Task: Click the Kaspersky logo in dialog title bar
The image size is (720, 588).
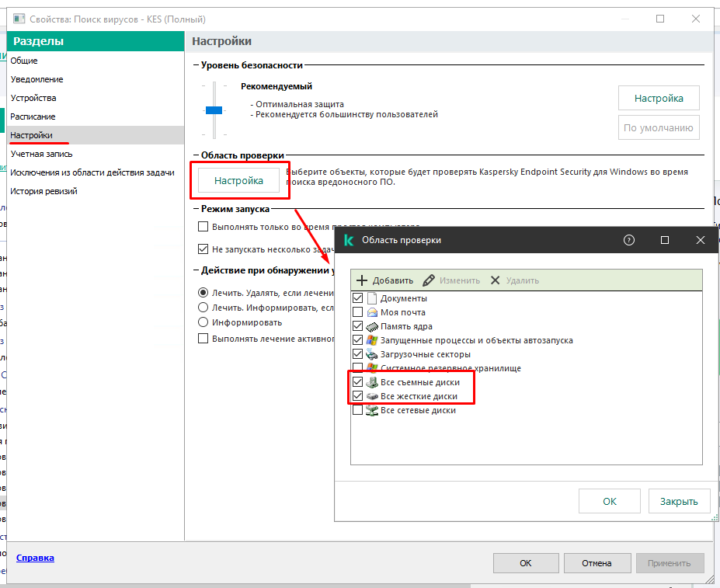Action: (x=349, y=240)
